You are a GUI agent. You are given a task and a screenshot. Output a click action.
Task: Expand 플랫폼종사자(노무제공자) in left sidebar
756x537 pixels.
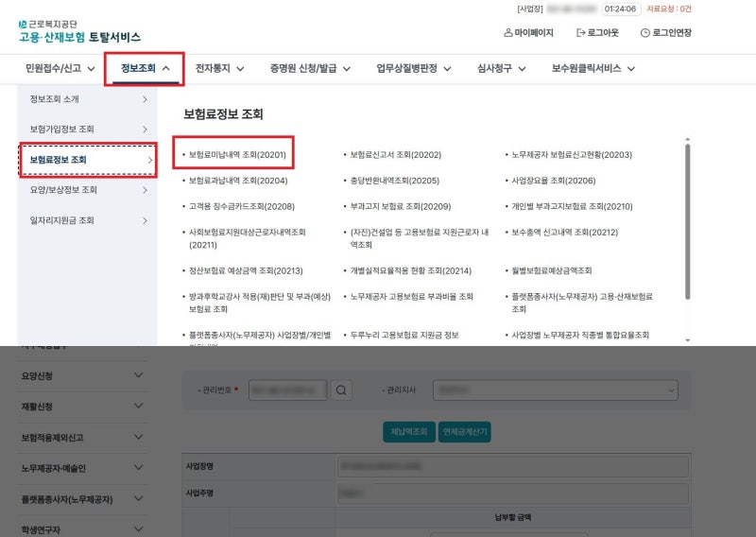point(83,499)
